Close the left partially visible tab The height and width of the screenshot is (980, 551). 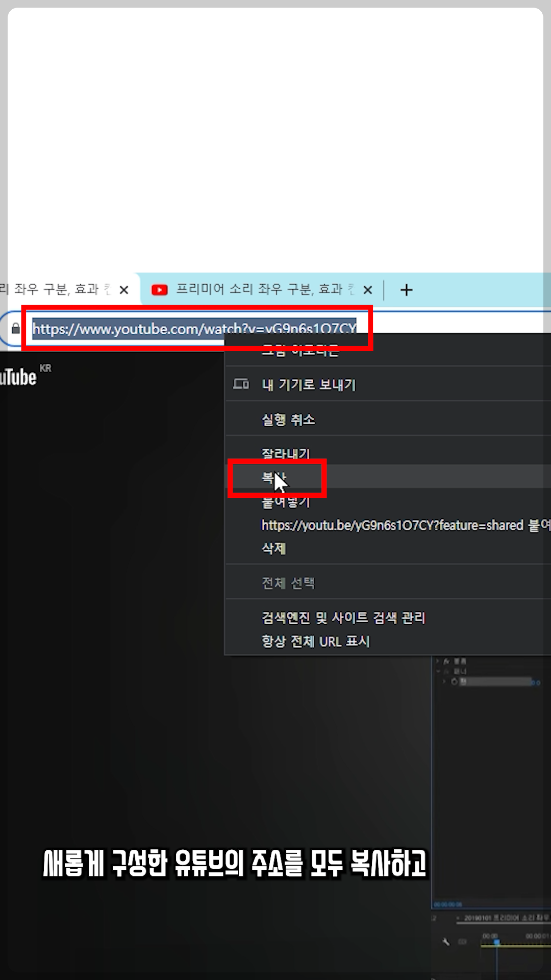pyautogui.click(x=123, y=290)
